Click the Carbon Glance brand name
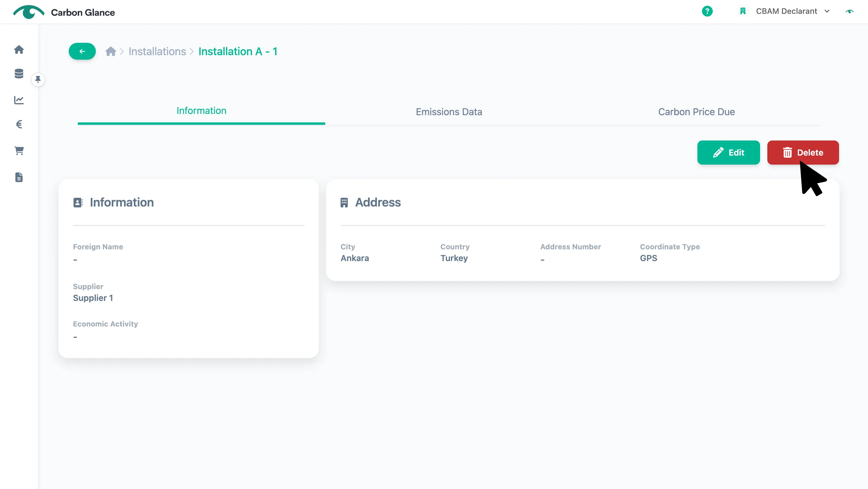 click(x=83, y=12)
